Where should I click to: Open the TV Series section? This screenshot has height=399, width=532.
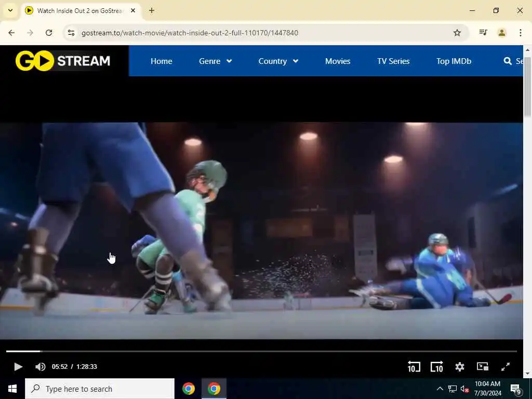[x=393, y=61]
